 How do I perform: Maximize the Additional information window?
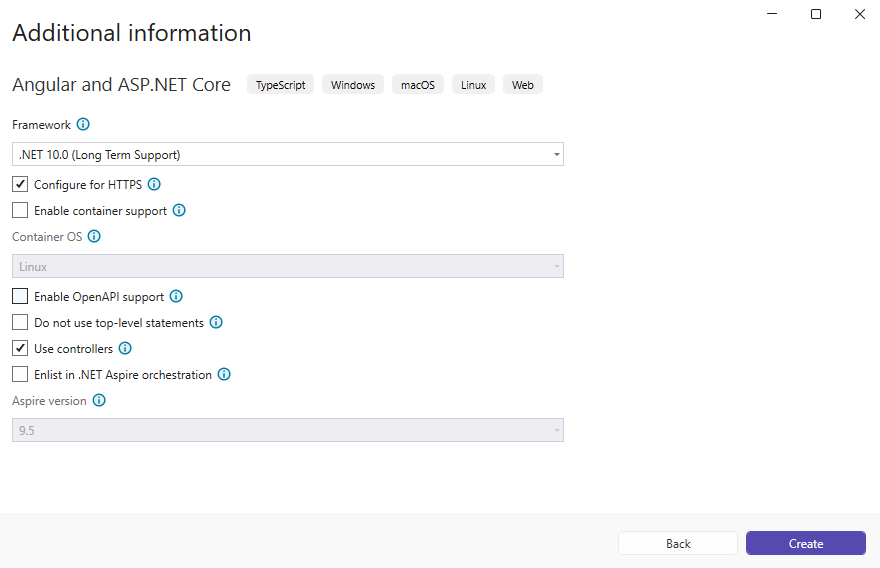(816, 14)
